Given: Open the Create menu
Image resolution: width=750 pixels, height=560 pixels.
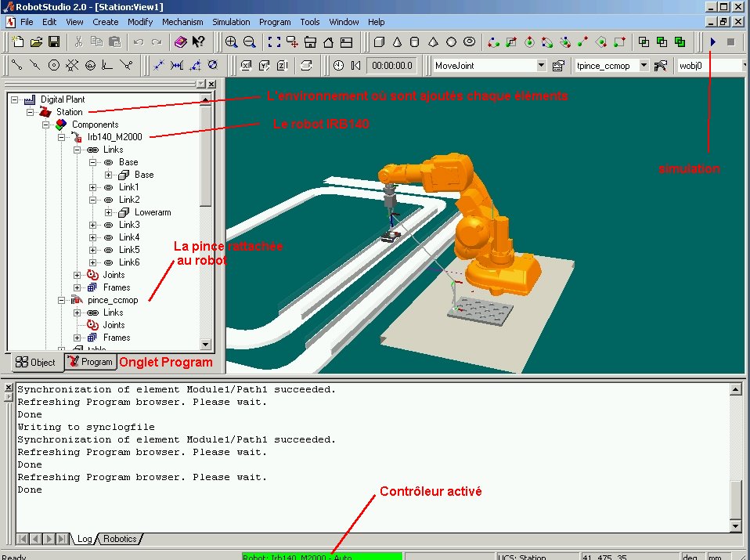Looking at the screenshot, I should 105,22.
